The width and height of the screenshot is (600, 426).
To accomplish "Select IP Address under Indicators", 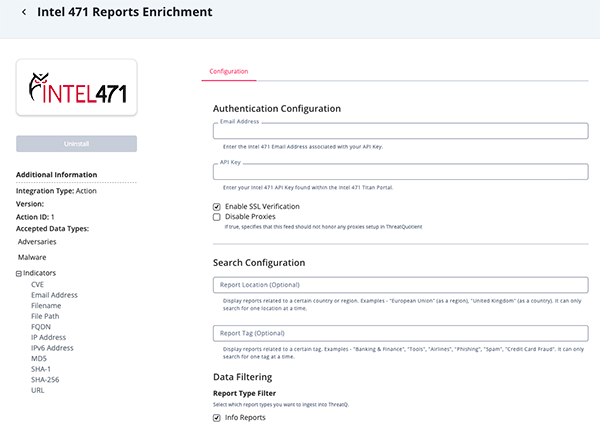I will pyautogui.click(x=49, y=337).
